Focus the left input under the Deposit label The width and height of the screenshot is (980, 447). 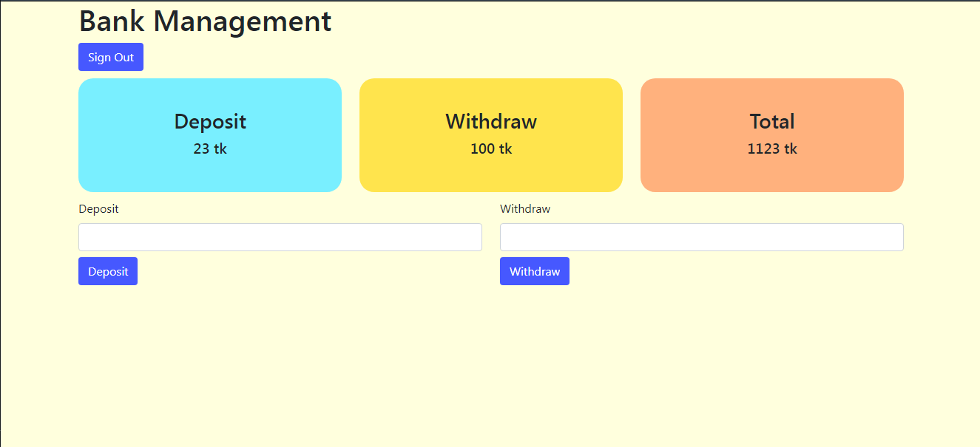[x=280, y=236]
